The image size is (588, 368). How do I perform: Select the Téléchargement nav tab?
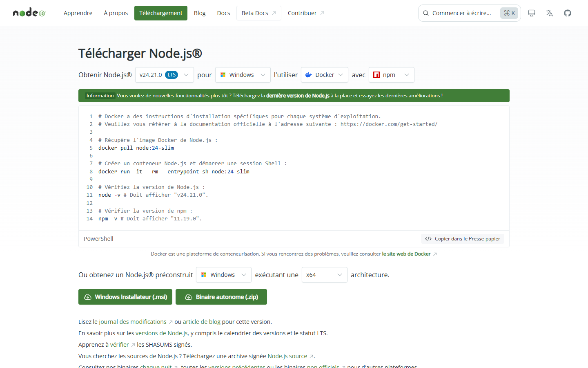click(161, 13)
